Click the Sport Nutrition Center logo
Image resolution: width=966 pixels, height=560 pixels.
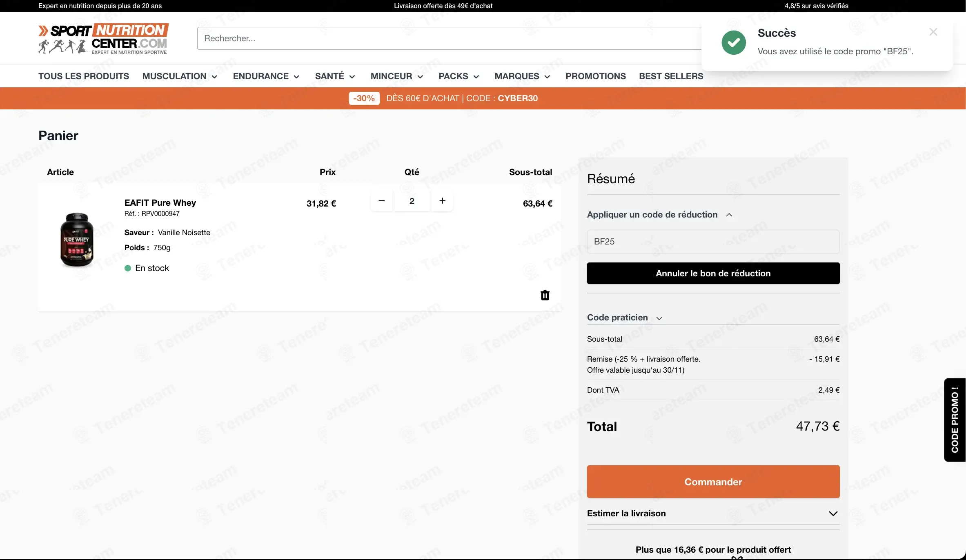[103, 38]
